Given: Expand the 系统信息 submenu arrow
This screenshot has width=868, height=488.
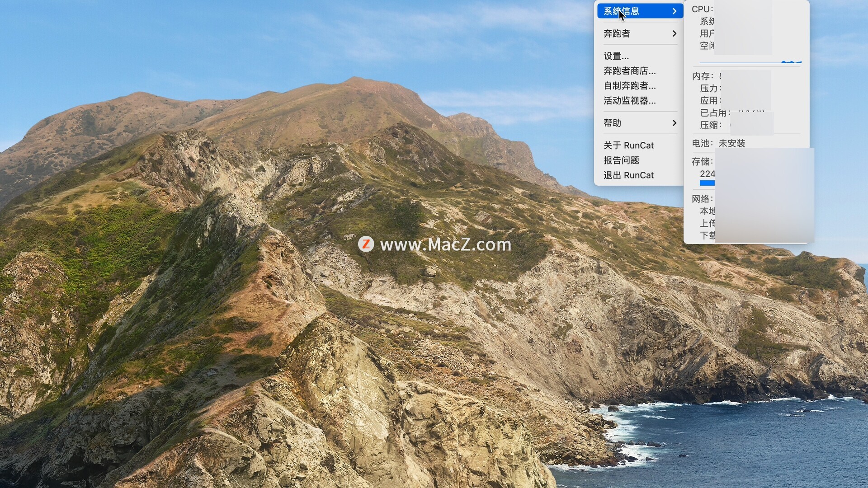Looking at the screenshot, I should pos(674,11).
